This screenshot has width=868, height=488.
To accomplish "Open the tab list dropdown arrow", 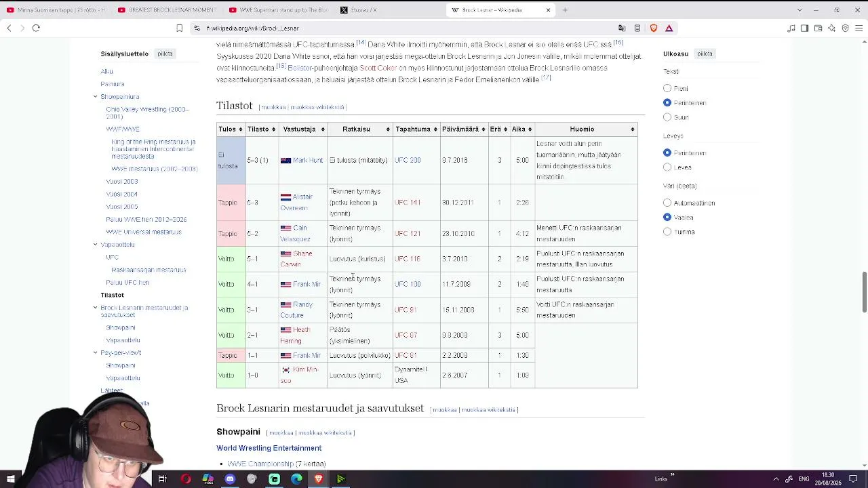I will click(800, 10).
